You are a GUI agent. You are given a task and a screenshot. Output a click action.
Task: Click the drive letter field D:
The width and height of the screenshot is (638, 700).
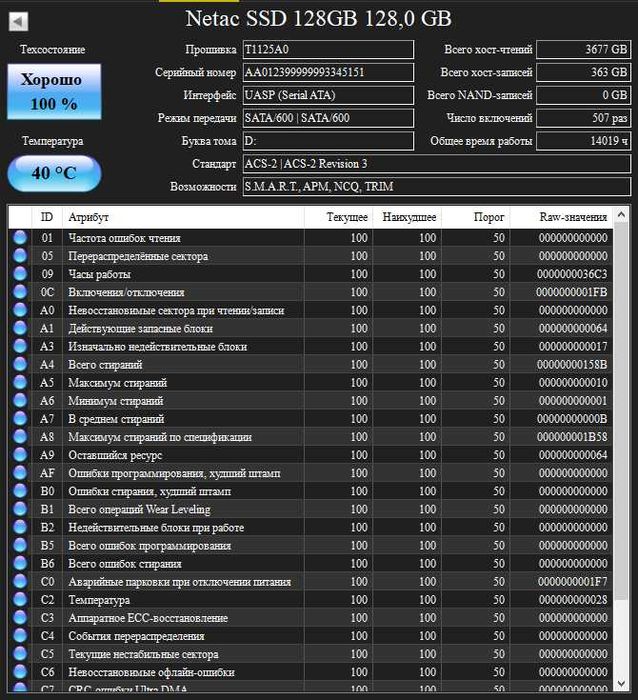click(x=328, y=141)
